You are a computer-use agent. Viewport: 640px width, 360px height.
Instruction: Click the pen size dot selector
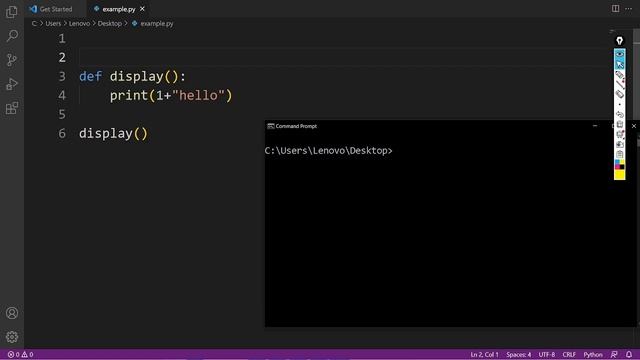point(620,104)
